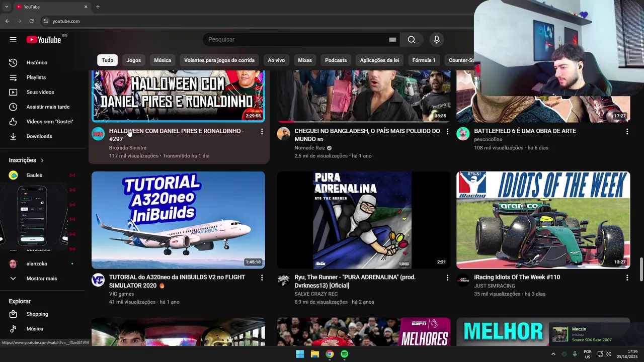Open a new browser tab with plus
This screenshot has width=644, height=362.
98,7
